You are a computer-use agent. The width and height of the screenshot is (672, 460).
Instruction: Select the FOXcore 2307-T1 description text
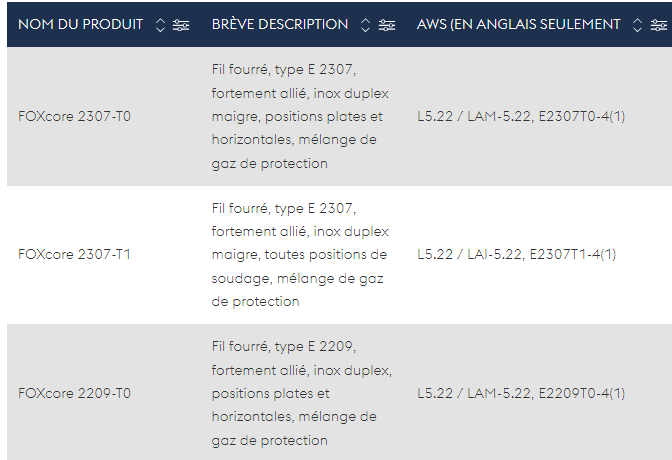pyautogui.click(x=300, y=255)
